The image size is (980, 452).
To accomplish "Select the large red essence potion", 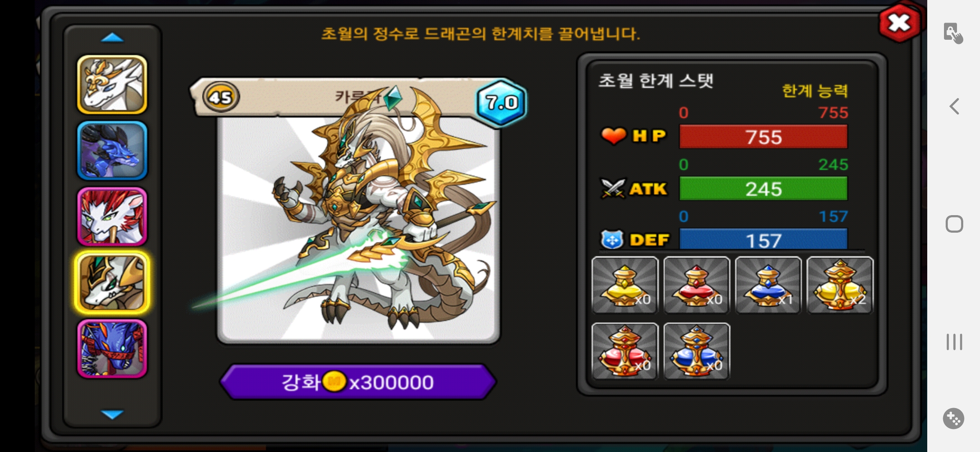I will click(625, 351).
